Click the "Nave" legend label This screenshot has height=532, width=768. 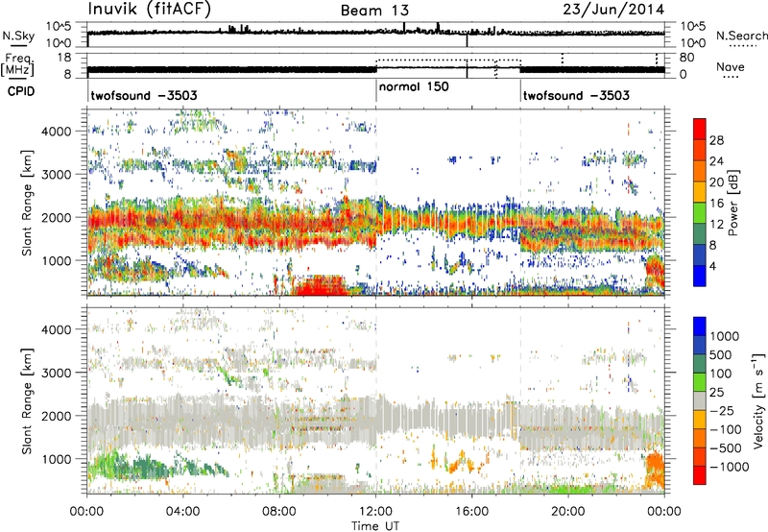(x=730, y=67)
